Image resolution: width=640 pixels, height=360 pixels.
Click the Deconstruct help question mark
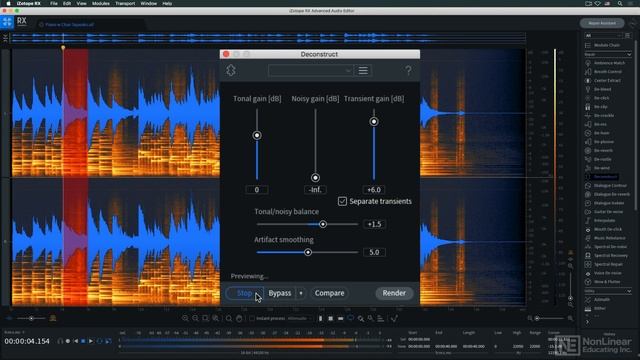point(408,71)
